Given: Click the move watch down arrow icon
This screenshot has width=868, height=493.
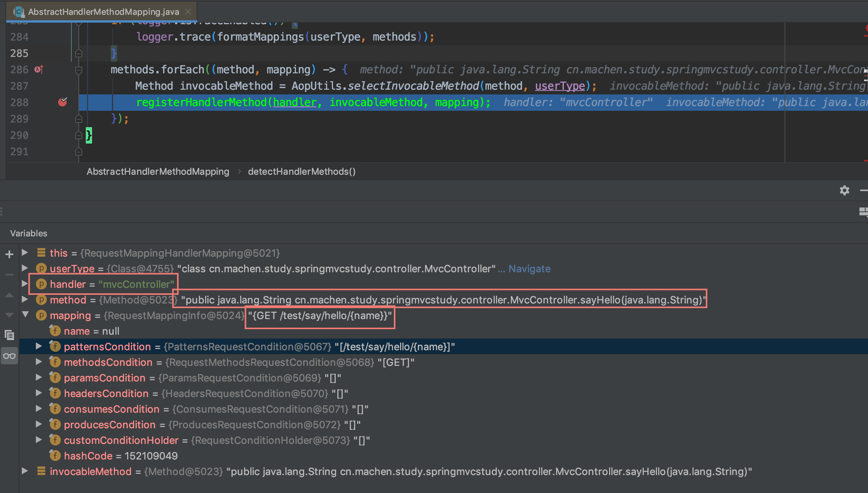Looking at the screenshot, I should pyautogui.click(x=9, y=315).
